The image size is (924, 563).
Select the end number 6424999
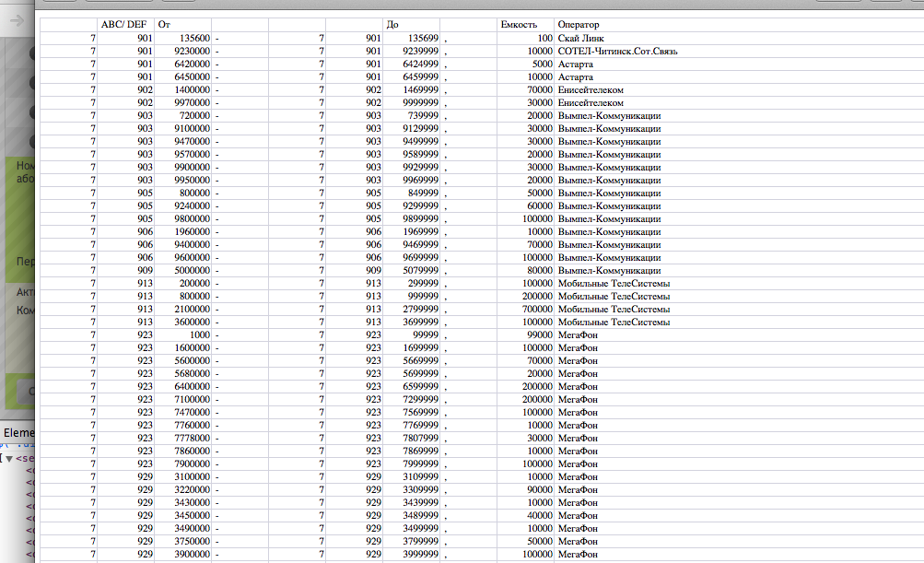pos(420,65)
